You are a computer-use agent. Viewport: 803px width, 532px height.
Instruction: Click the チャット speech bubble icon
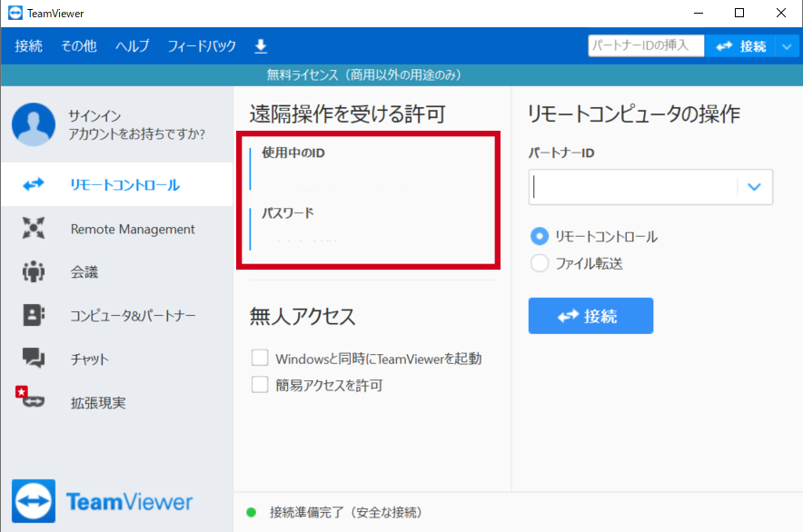tap(34, 358)
